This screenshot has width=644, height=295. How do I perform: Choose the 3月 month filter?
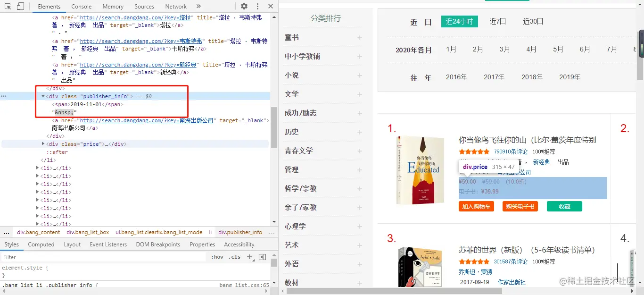tap(505, 49)
